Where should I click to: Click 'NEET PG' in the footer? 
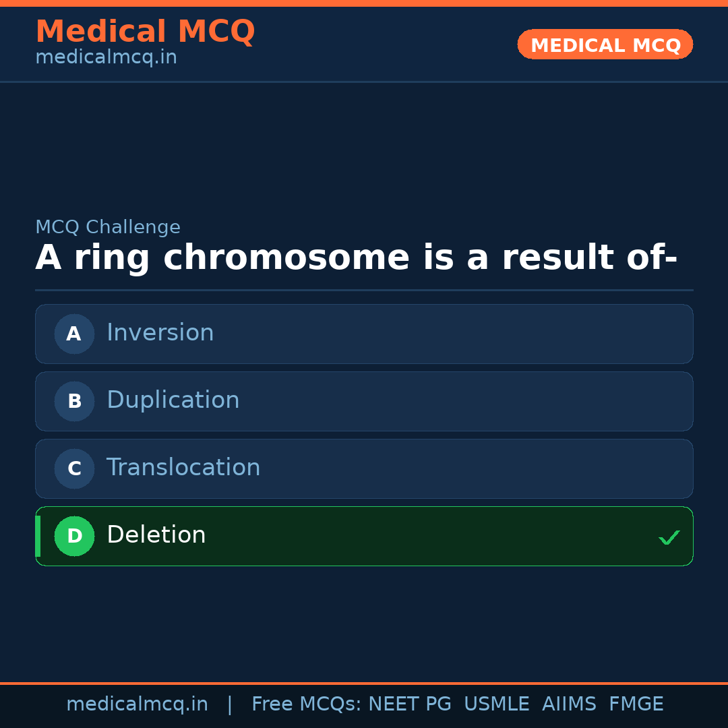pos(410,704)
